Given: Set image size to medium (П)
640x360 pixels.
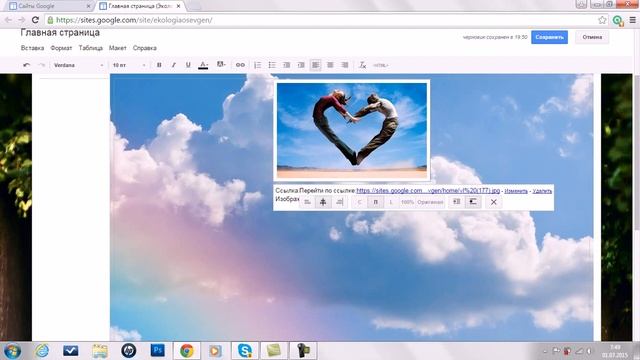Looking at the screenshot, I should pos(376,202).
